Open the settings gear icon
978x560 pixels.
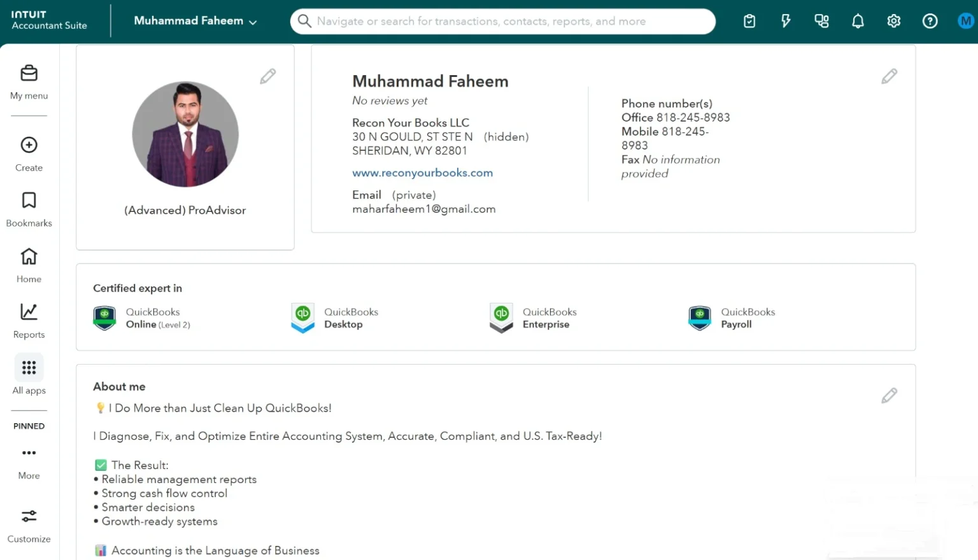coord(893,22)
